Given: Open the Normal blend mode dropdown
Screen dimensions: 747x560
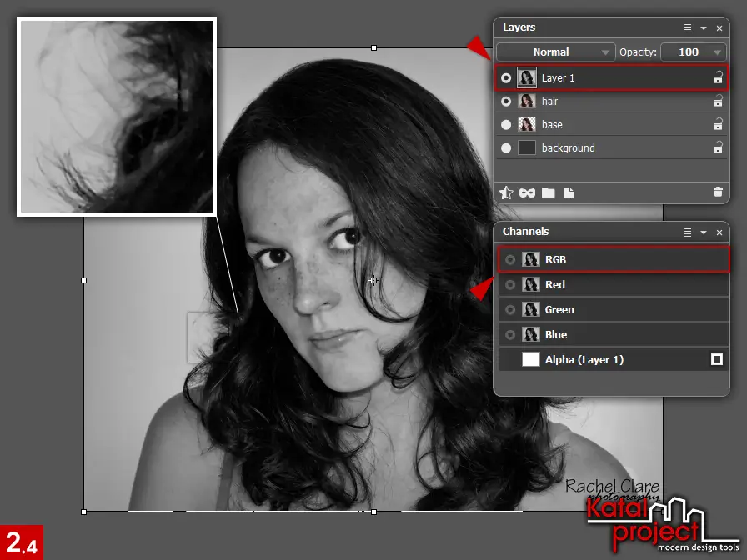Looking at the screenshot, I should 555,52.
